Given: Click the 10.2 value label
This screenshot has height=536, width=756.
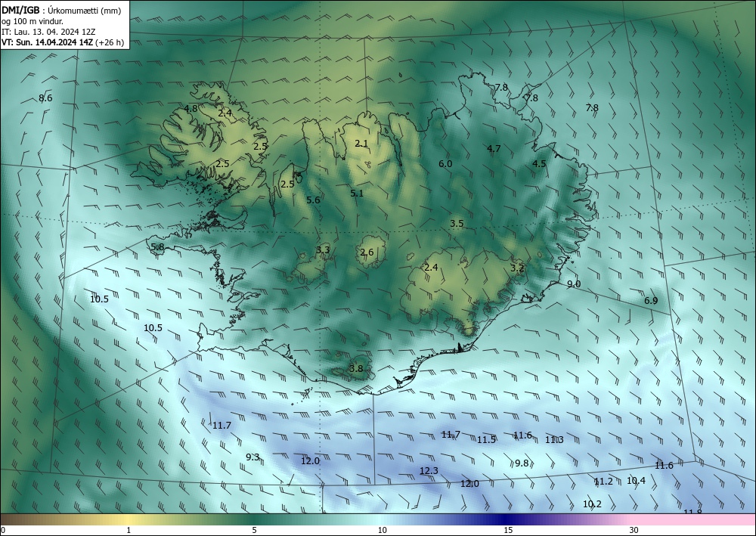Looking at the screenshot, I should [592, 504].
